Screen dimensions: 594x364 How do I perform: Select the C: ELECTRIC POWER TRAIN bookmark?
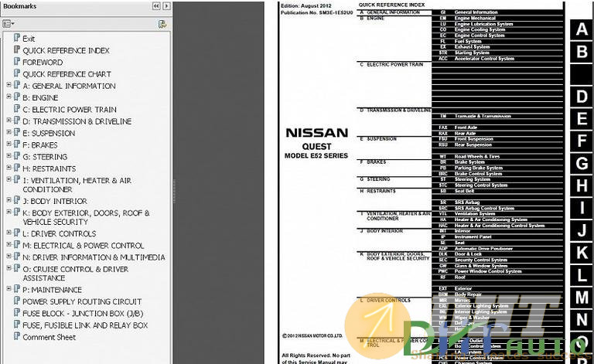(70, 110)
